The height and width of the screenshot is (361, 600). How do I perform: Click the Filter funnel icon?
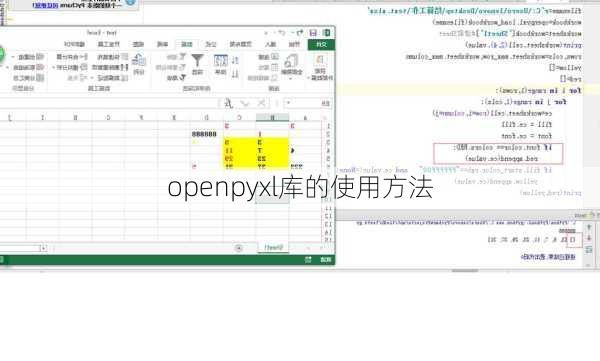click(197, 60)
